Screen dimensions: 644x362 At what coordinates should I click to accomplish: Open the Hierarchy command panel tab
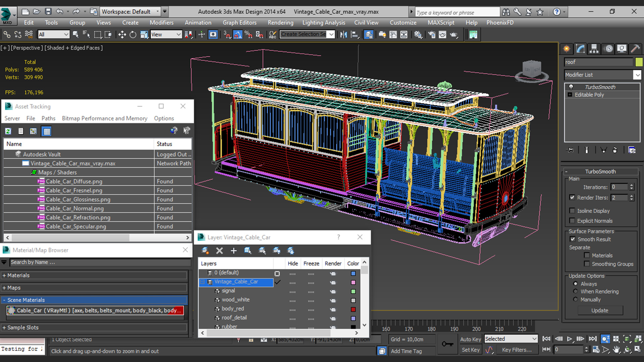pos(594,49)
